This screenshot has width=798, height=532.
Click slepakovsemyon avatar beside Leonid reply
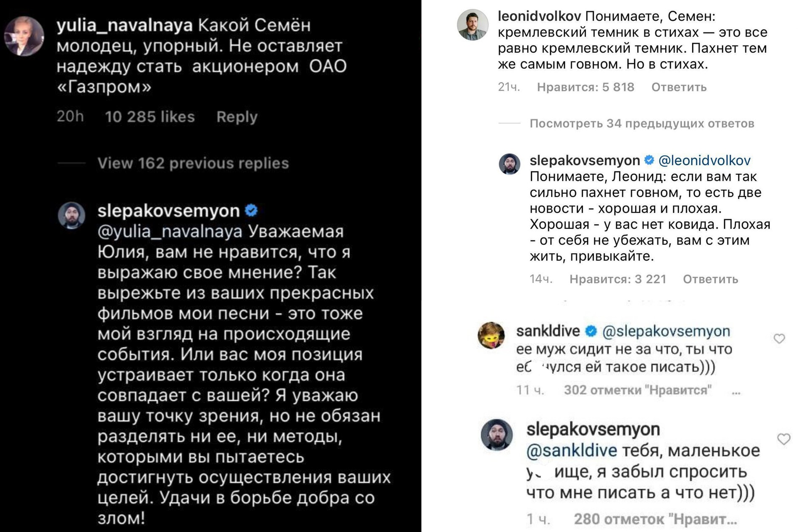click(509, 164)
